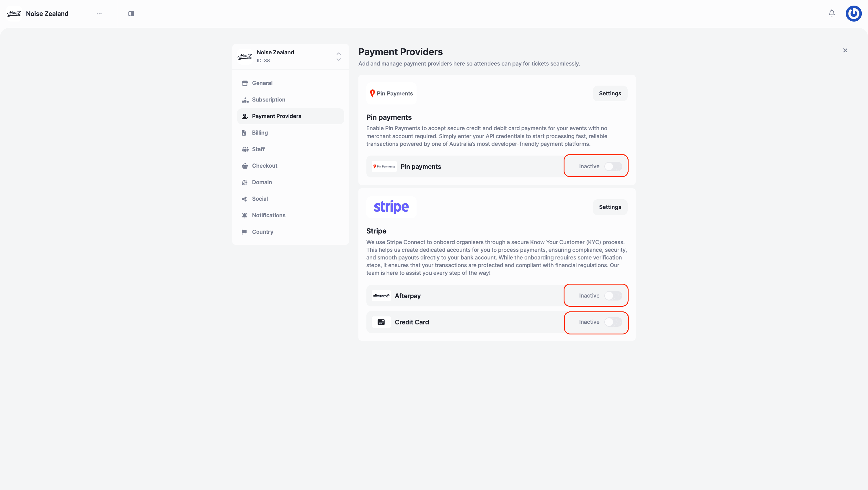Viewport: 868px width, 490px height.
Task: Go to the Notifications settings section
Action: pyautogui.click(x=269, y=215)
